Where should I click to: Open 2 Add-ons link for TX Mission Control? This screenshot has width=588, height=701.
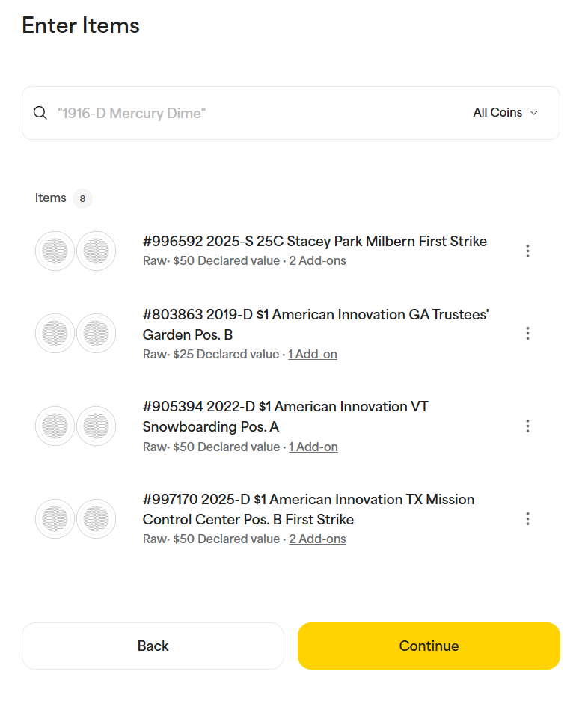tap(317, 539)
